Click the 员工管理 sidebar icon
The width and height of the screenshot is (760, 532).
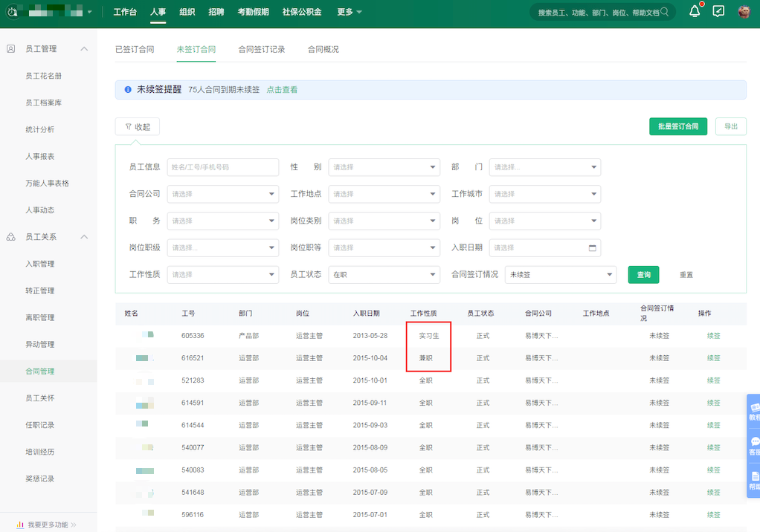[10, 49]
